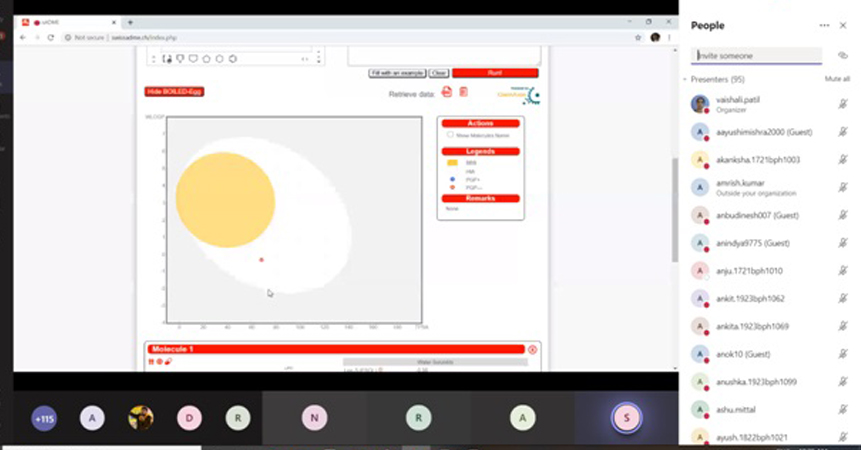Click browser reload page icon
The width and height of the screenshot is (861, 450).
click(x=51, y=37)
